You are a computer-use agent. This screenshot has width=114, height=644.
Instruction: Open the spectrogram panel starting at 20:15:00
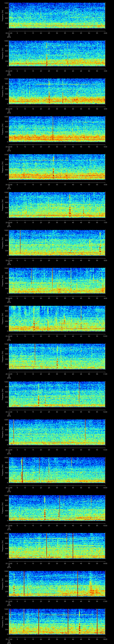(x=57, y=546)
